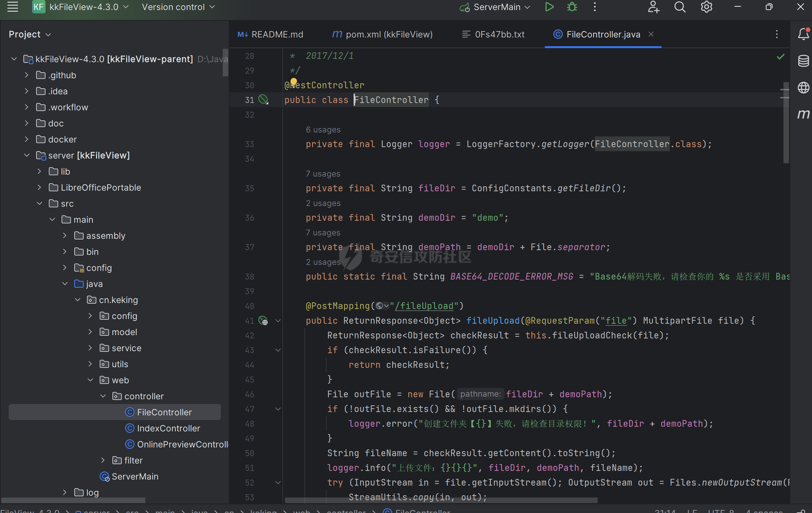
Task: Place caret on FileController class name
Action: click(x=391, y=99)
